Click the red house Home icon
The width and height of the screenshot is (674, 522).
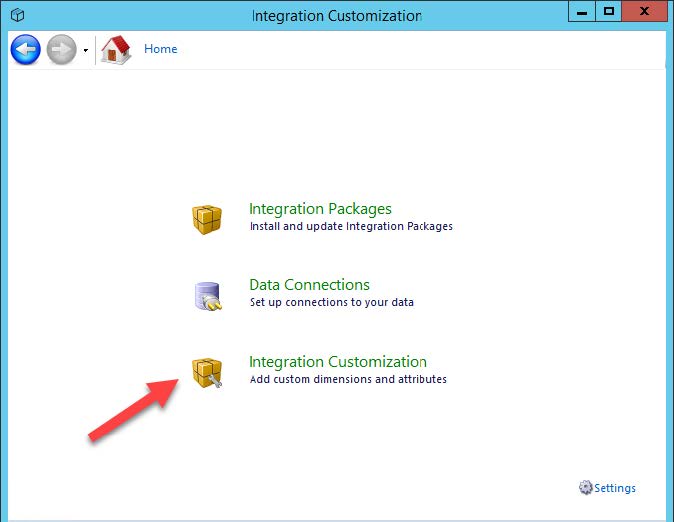click(116, 49)
